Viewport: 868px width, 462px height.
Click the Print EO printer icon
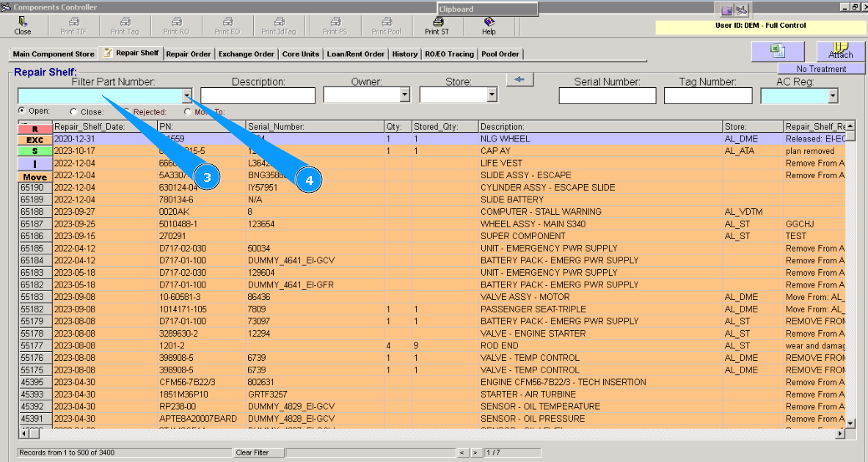click(x=227, y=21)
